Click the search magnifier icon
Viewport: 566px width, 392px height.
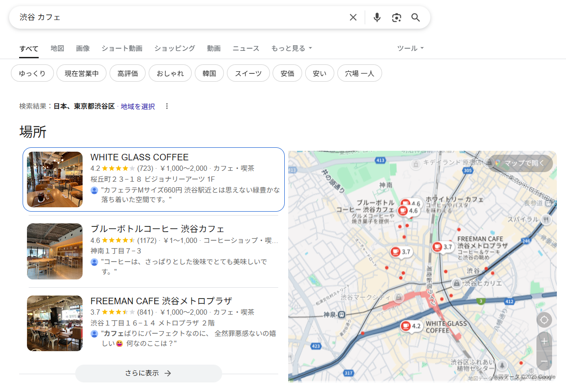(x=415, y=17)
